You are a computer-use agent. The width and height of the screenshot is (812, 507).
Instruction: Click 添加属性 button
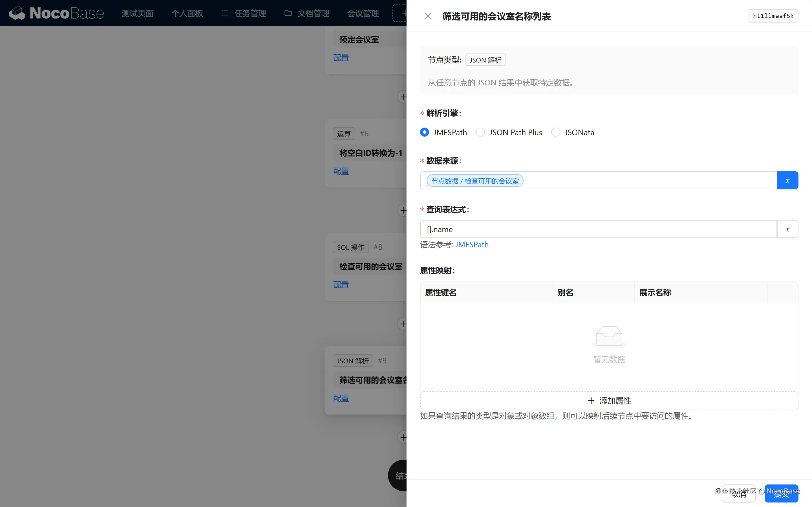click(609, 400)
